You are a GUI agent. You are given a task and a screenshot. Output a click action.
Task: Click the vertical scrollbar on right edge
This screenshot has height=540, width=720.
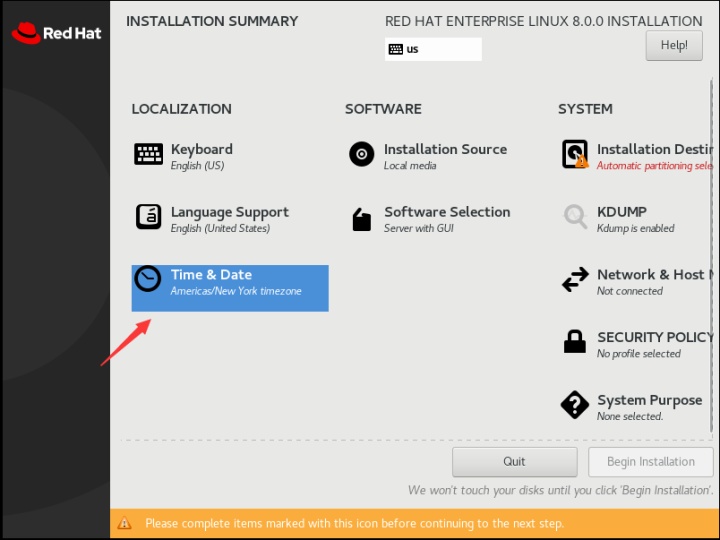click(x=711, y=255)
